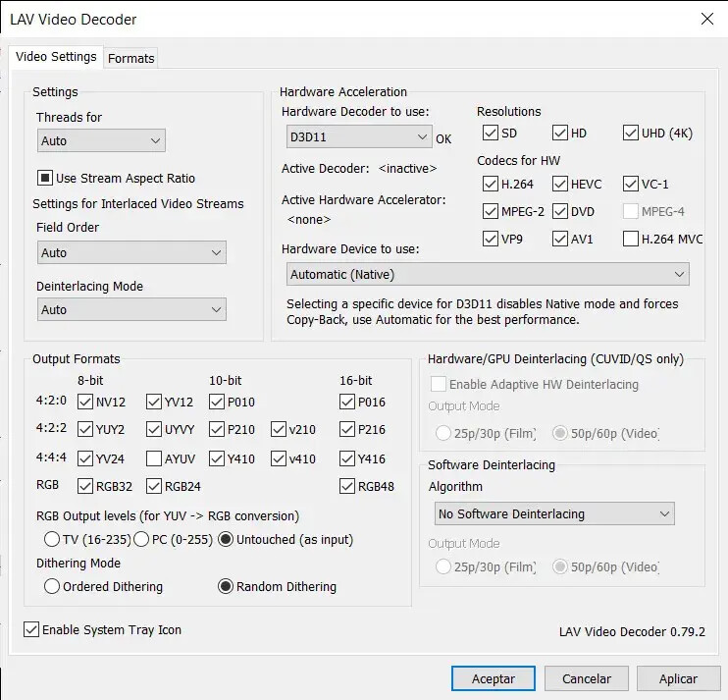Choose Ordered Dithering mode
The width and height of the screenshot is (728, 700).
52,587
